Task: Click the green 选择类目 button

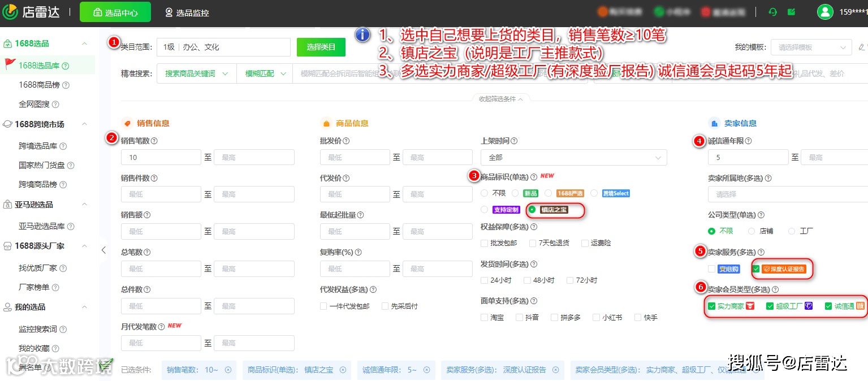Action: pyautogui.click(x=321, y=47)
